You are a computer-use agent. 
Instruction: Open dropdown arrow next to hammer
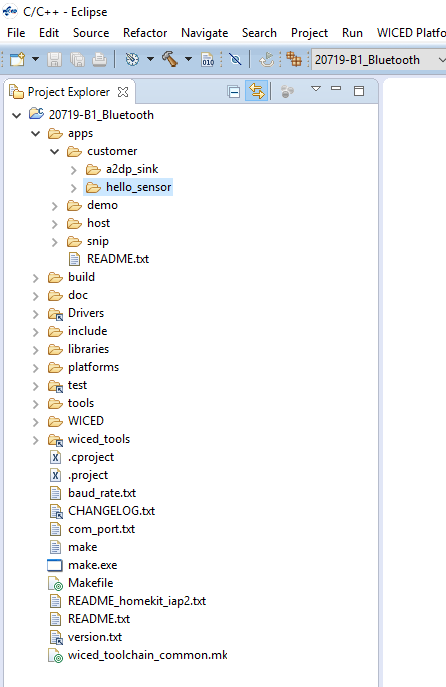coord(189,59)
